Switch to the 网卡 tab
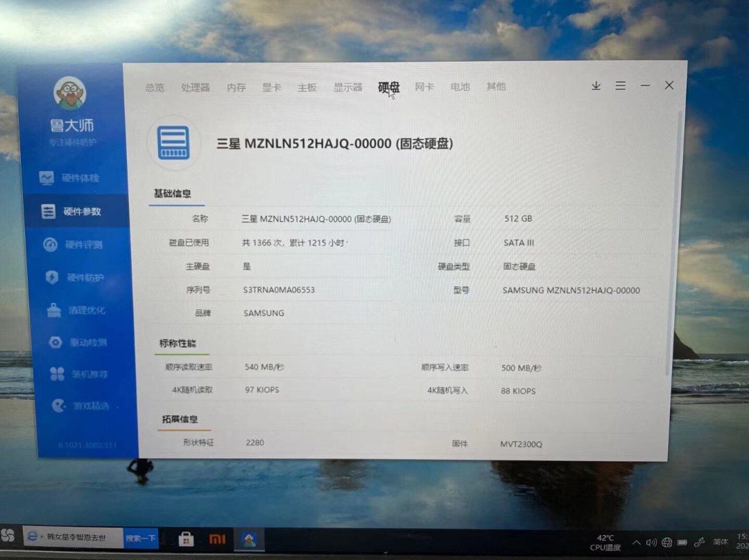This screenshot has height=560, width=749. pos(424,87)
